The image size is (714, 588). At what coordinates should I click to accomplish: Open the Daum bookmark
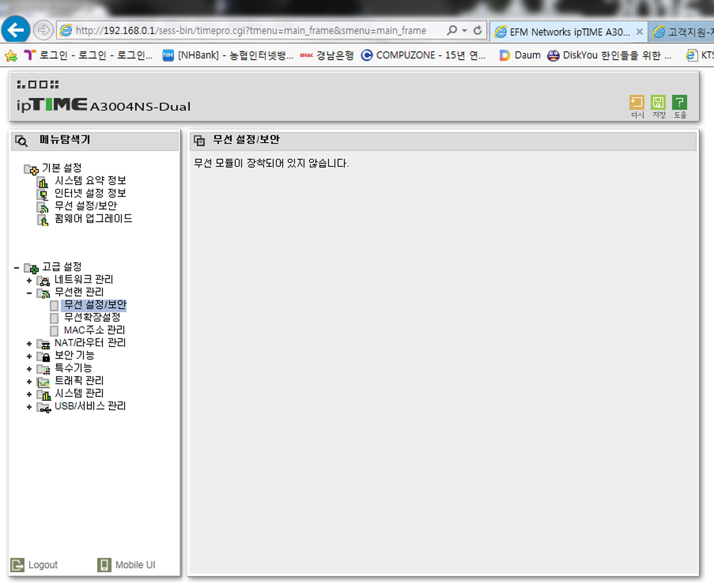tap(520, 55)
